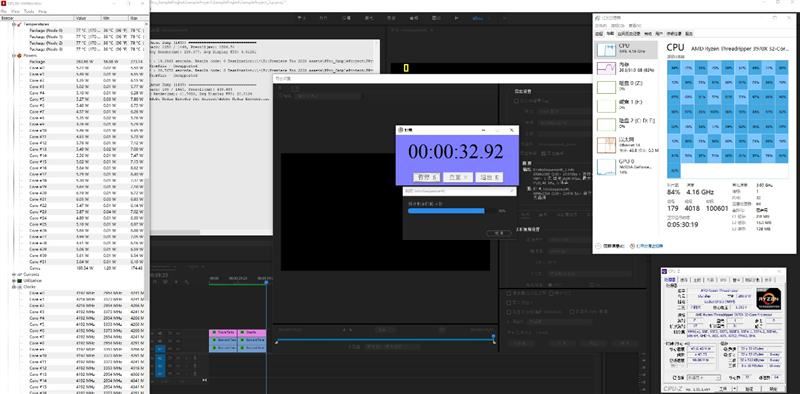The image size is (800, 394).
Task: Open the View menu in HWMonitor
Action: coord(15,11)
